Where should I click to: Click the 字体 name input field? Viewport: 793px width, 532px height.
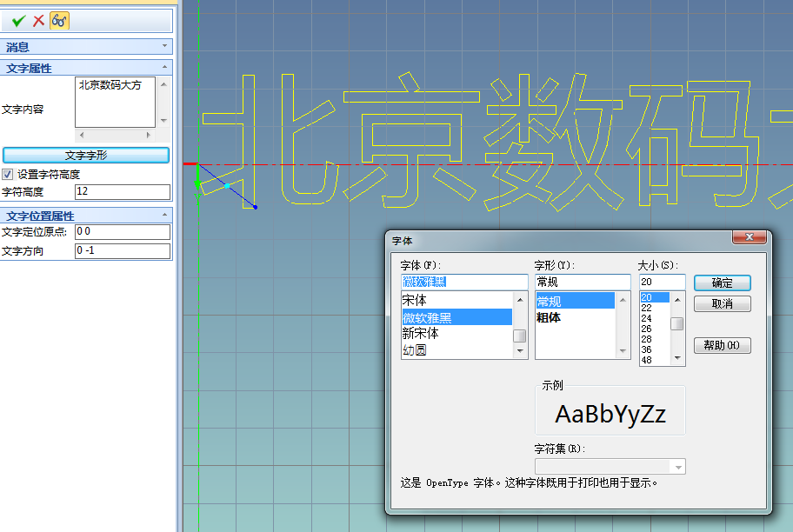coord(464,282)
